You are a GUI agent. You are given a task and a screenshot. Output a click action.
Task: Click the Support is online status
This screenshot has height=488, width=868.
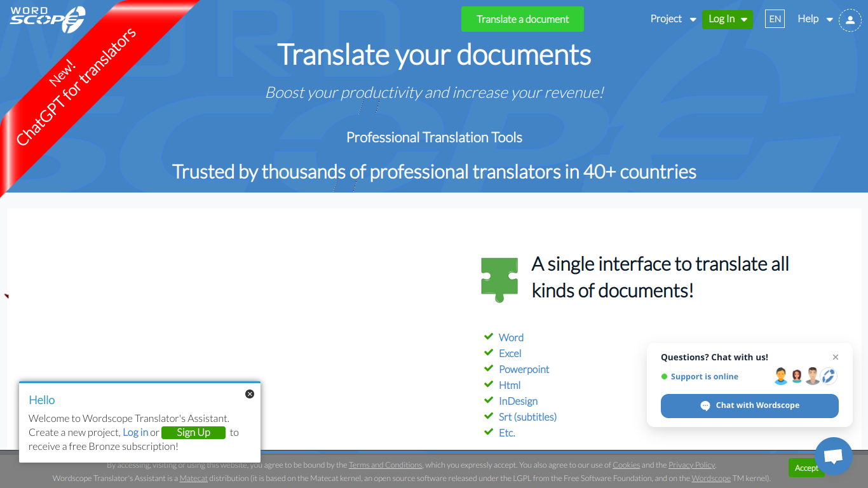coord(700,377)
